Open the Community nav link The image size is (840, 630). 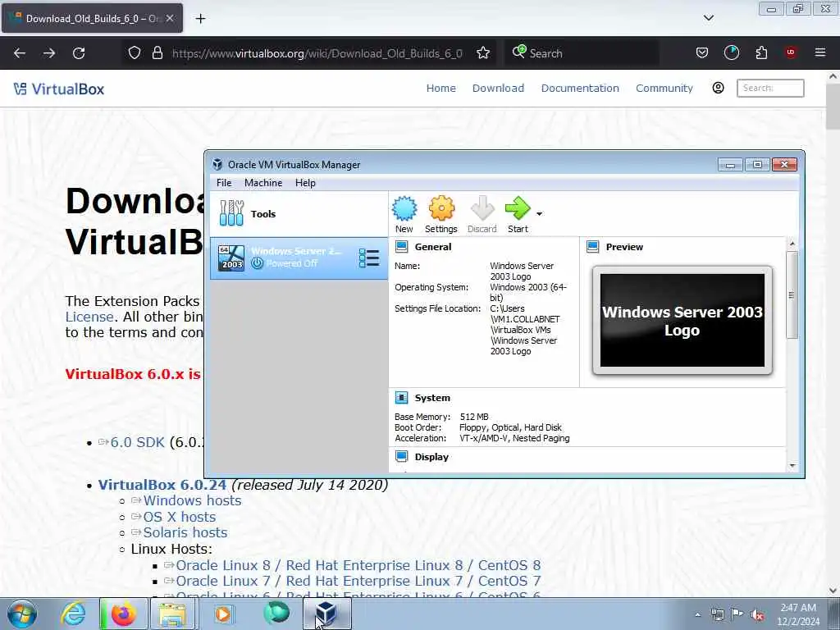point(664,88)
